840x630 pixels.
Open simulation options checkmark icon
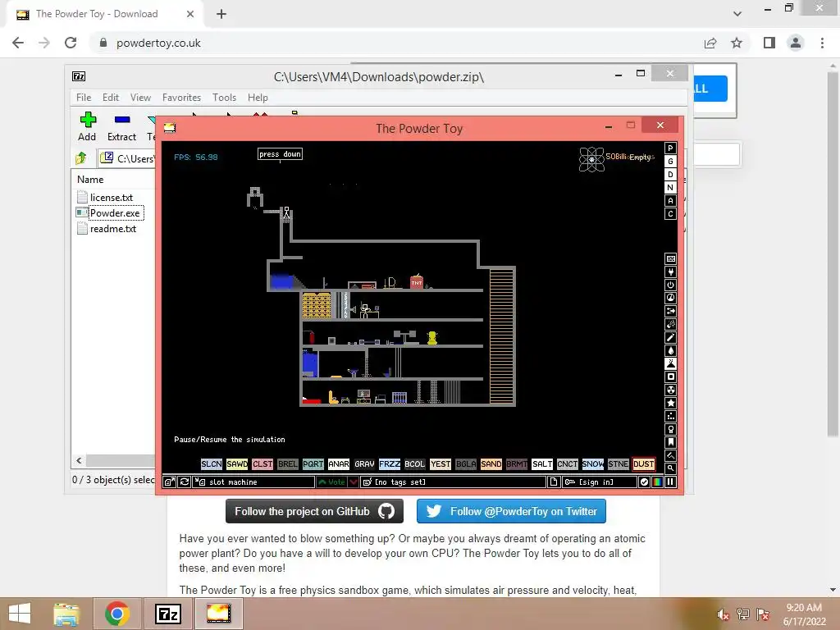644,482
